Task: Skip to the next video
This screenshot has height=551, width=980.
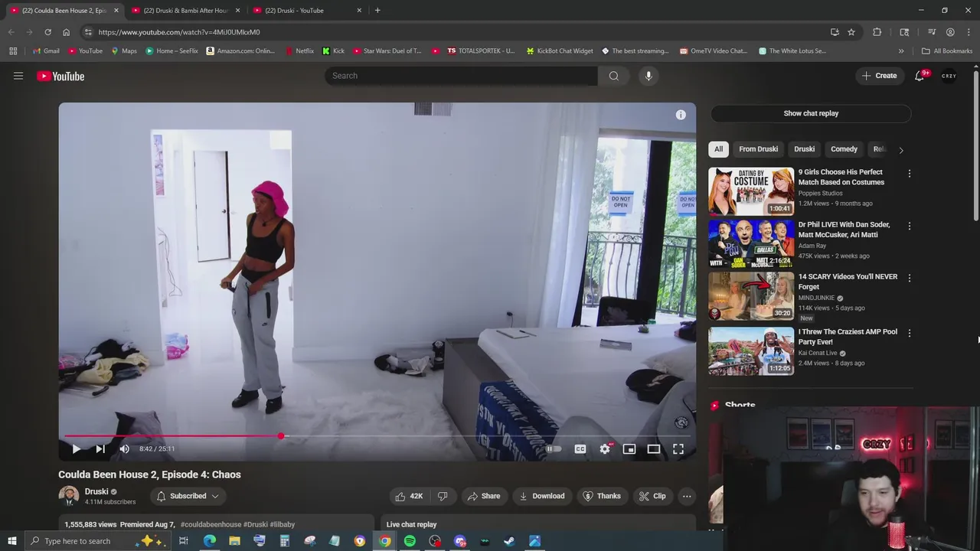Action: click(100, 449)
